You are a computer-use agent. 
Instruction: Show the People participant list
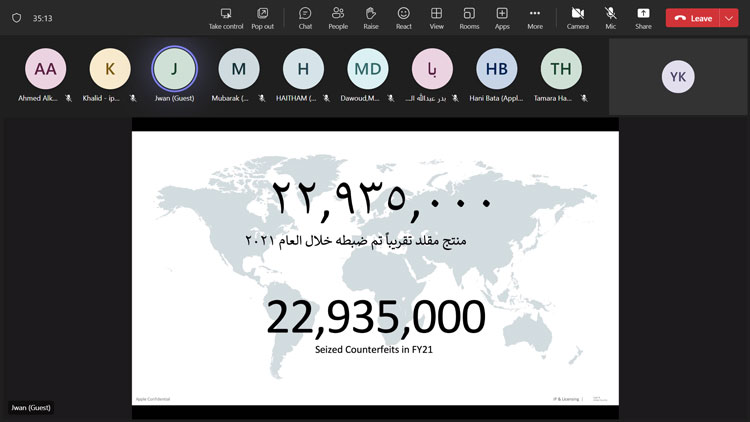click(338, 17)
